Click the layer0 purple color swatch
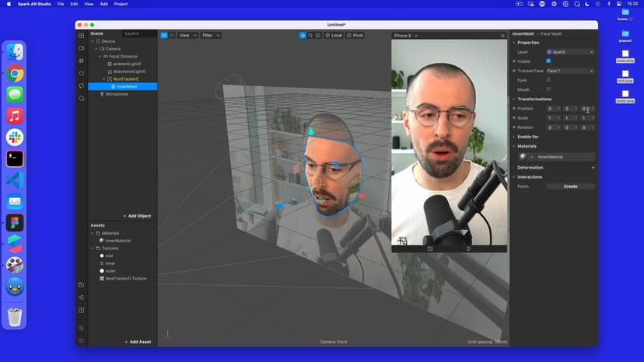644x362 pixels. pyautogui.click(x=549, y=52)
